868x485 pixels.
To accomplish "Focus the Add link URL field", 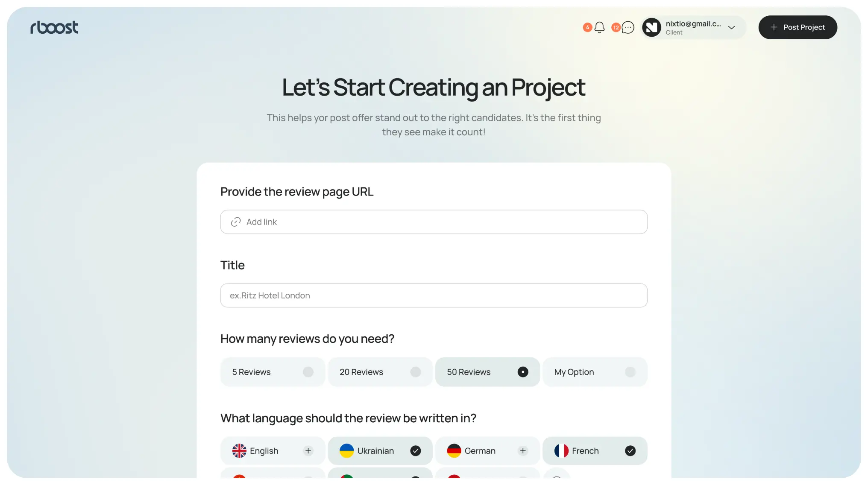I will point(434,222).
